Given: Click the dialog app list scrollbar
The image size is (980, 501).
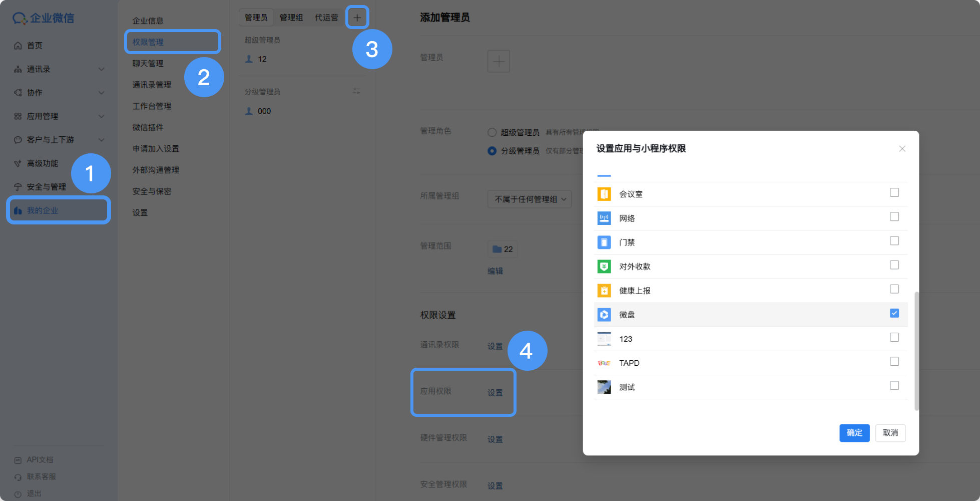Looking at the screenshot, I should pyautogui.click(x=916, y=351).
